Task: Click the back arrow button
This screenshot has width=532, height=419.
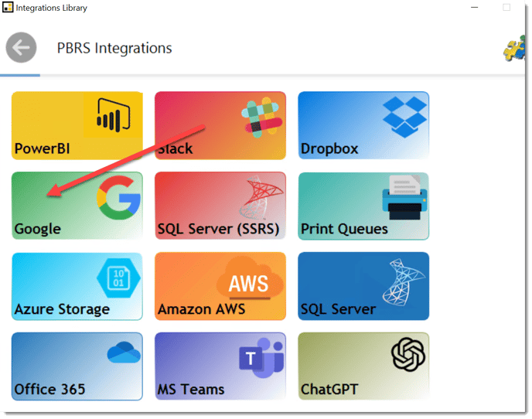Action: (21, 47)
